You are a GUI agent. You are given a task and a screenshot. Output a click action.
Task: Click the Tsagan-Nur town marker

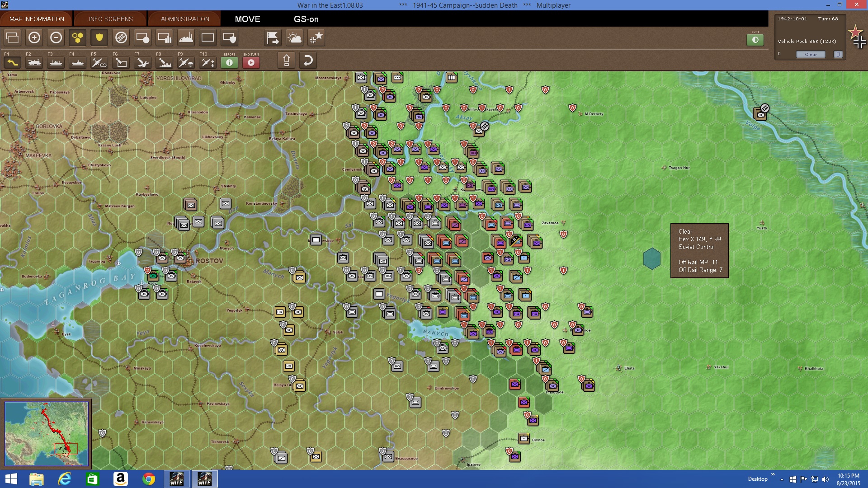pos(664,168)
